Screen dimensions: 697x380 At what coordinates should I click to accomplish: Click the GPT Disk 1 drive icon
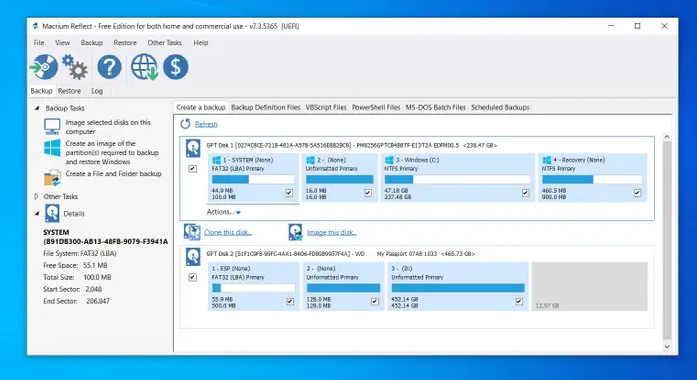[193, 148]
